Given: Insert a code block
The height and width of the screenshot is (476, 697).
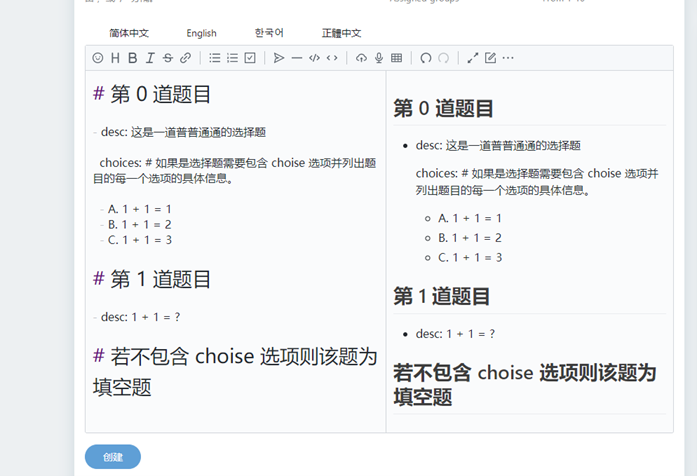Looking at the screenshot, I should (314, 58).
